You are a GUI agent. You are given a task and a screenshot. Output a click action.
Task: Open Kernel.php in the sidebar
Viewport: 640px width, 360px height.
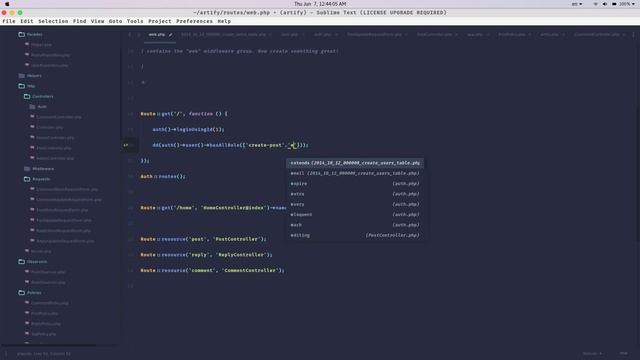click(41, 251)
